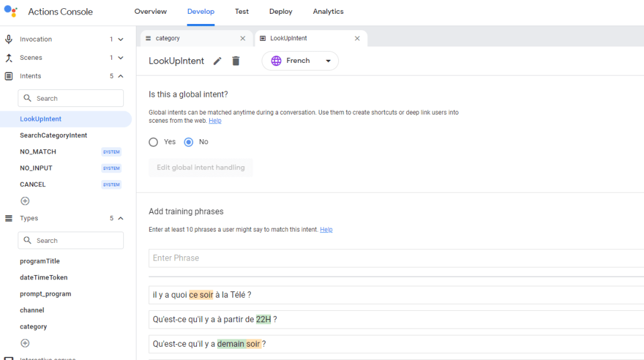Screen dimensions: 644x360
Task: Open the Analytics tab
Action: [x=328, y=11]
